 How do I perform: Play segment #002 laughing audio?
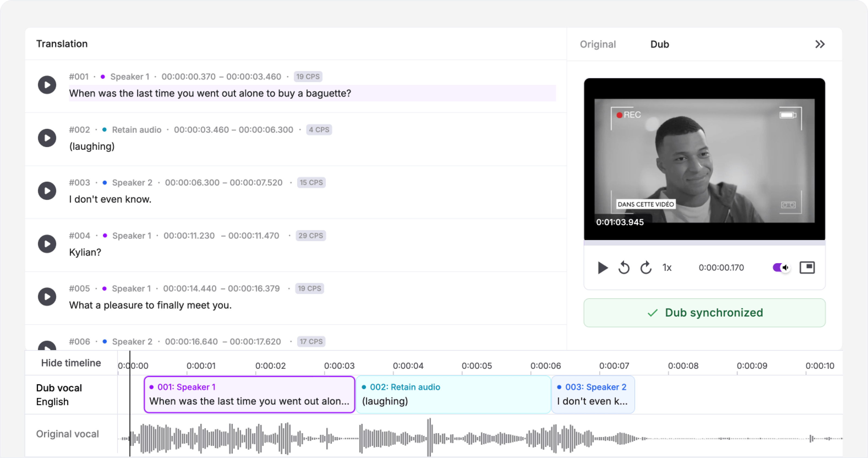47,138
